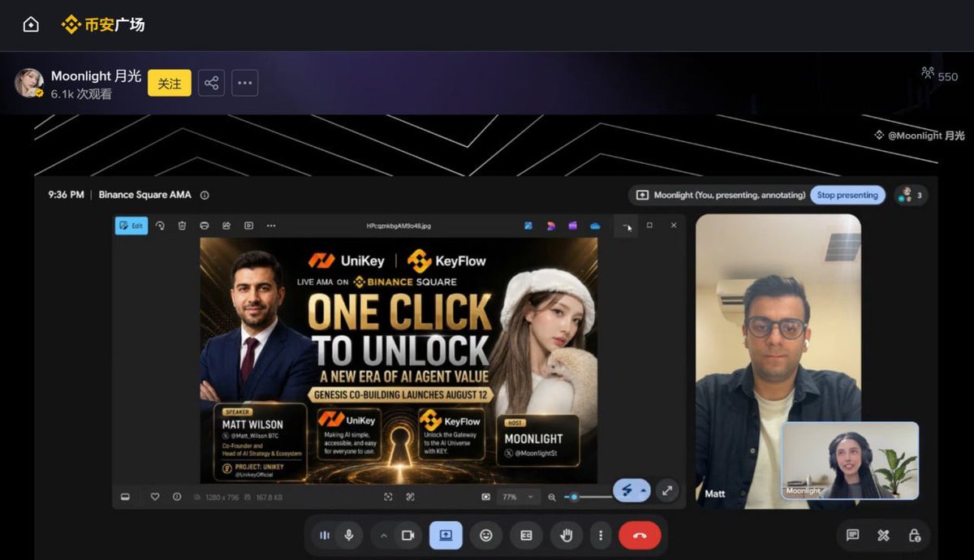The image size is (974, 560).
Task: Open host controls lock icon
Action: (x=915, y=535)
